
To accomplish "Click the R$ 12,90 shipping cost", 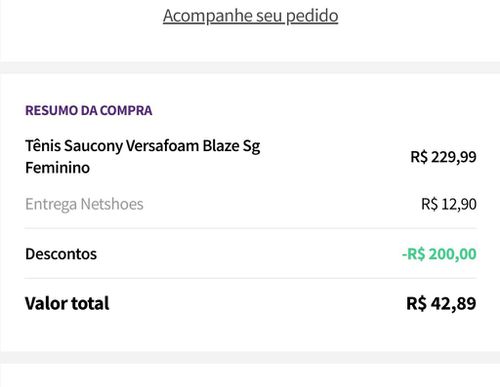I will [x=449, y=204].
